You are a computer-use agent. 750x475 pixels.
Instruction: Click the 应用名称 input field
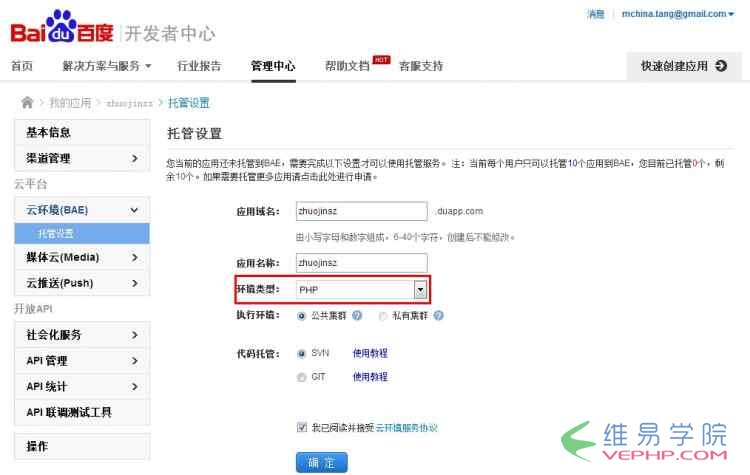coord(362,263)
